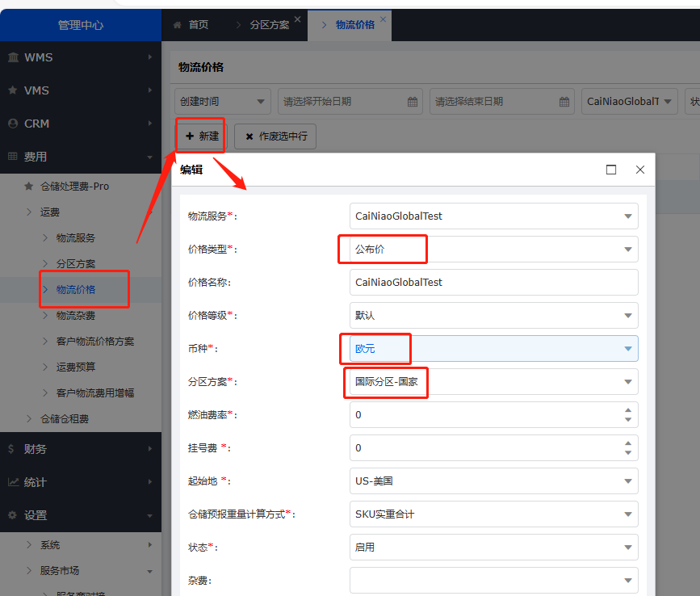
Task: Click the 燃油费率 number field
Action: tap(494, 415)
